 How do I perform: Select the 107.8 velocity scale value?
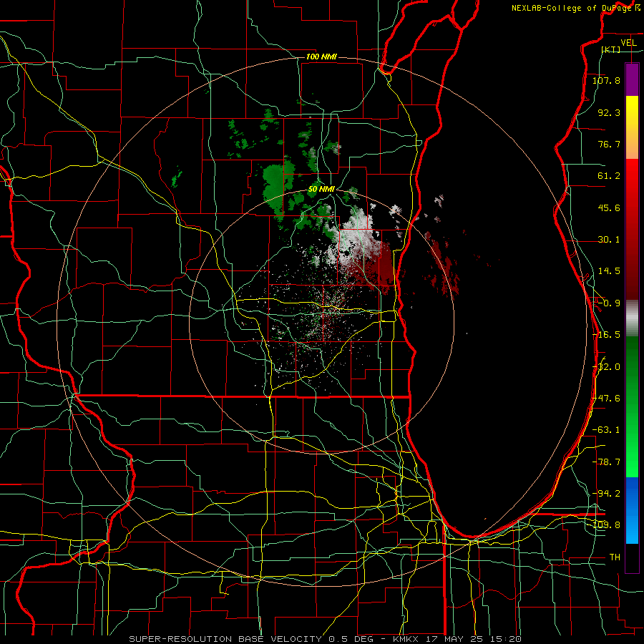pos(606,80)
